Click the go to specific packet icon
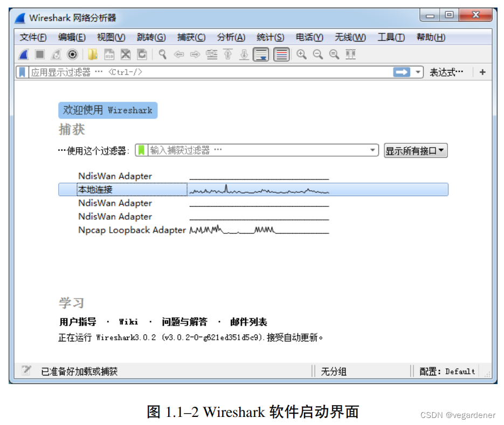504x425 pixels. tap(211, 54)
